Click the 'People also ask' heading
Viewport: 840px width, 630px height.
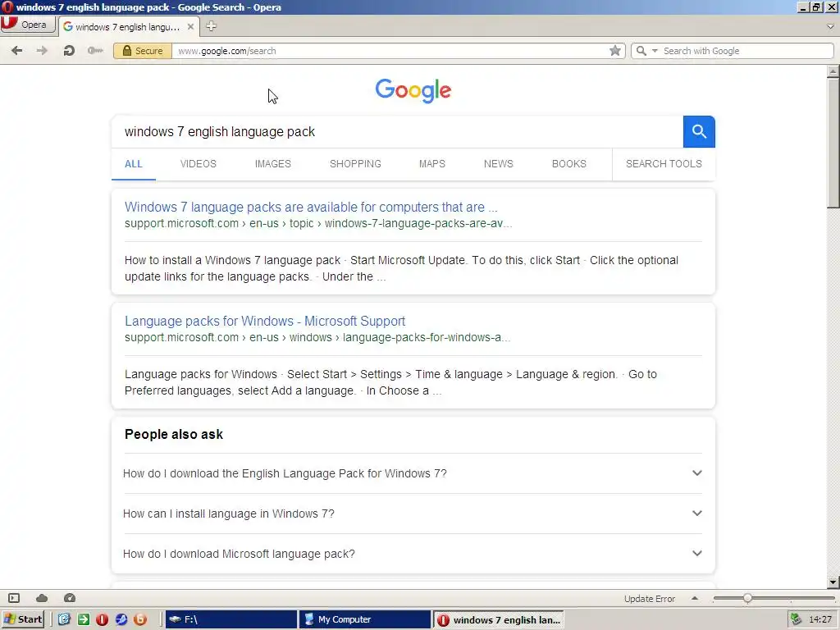[x=174, y=435]
